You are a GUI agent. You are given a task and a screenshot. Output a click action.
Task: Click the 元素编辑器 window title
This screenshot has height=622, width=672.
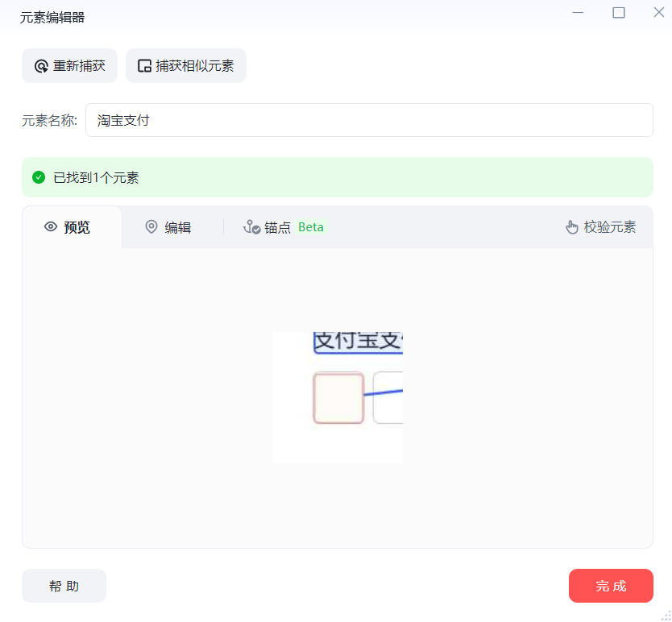pos(52,18)
